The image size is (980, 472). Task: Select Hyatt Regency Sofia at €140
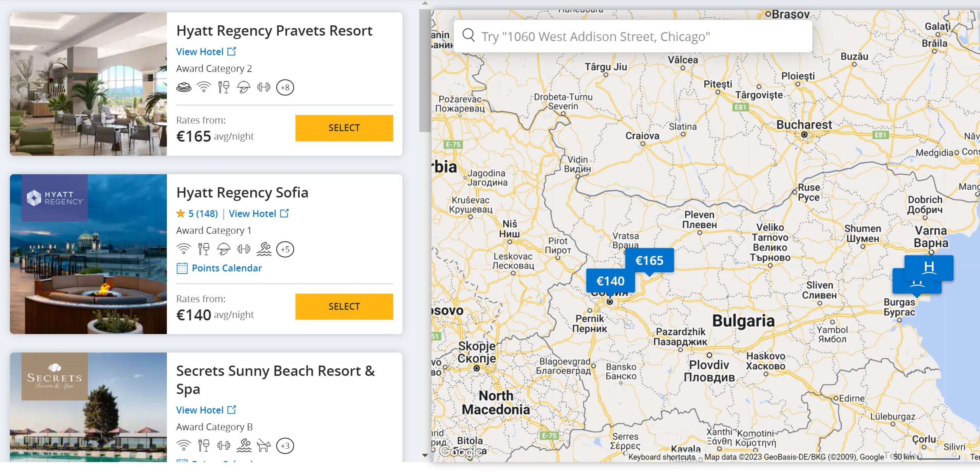(344, 306)
